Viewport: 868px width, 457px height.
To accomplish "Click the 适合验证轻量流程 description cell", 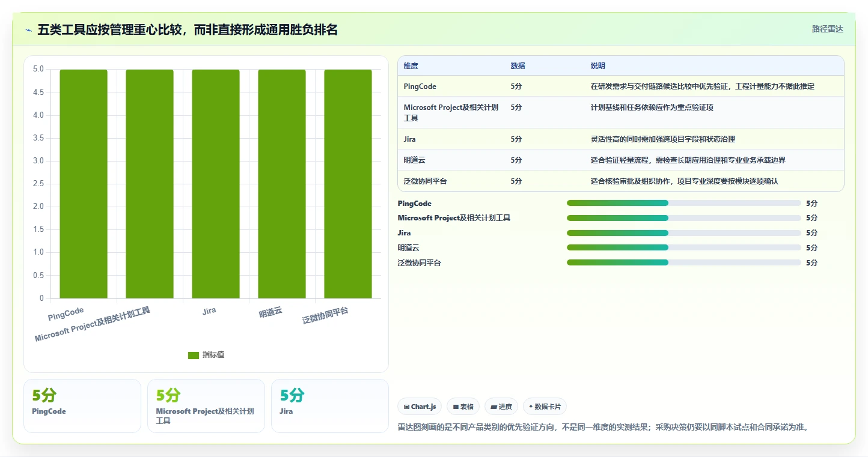I will (688, 160).
